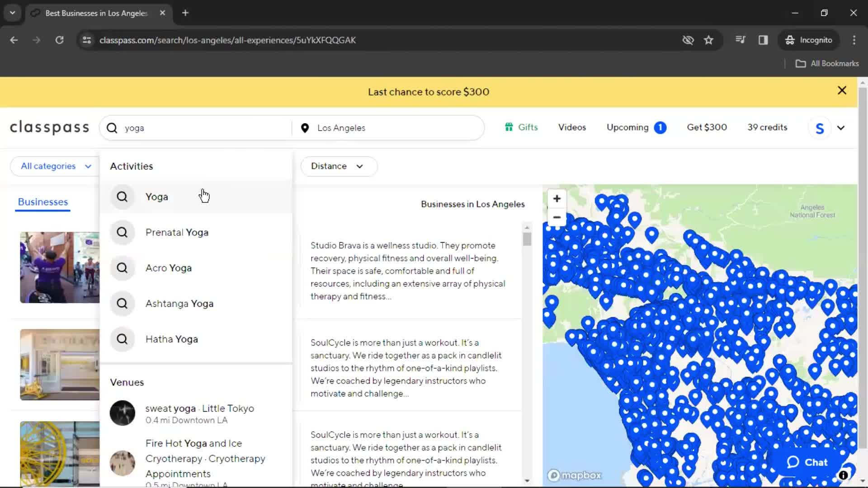View site information icon in address bar
The width and height of the screenshot is (868, 488).
click(87, 40)
